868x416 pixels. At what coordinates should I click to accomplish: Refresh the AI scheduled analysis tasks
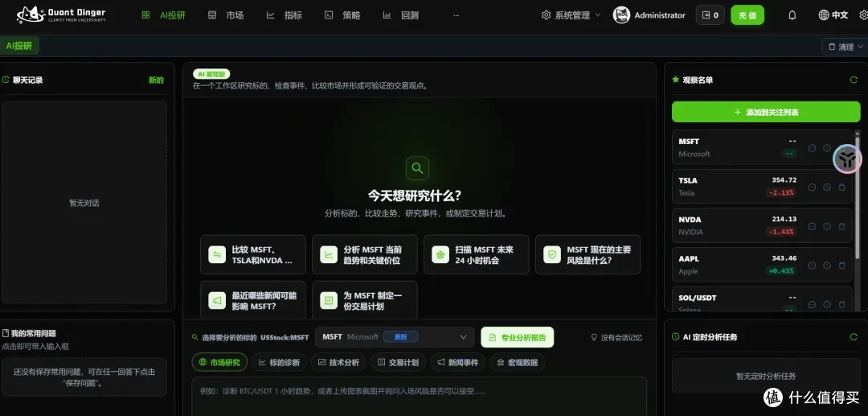tap(854, 337)
